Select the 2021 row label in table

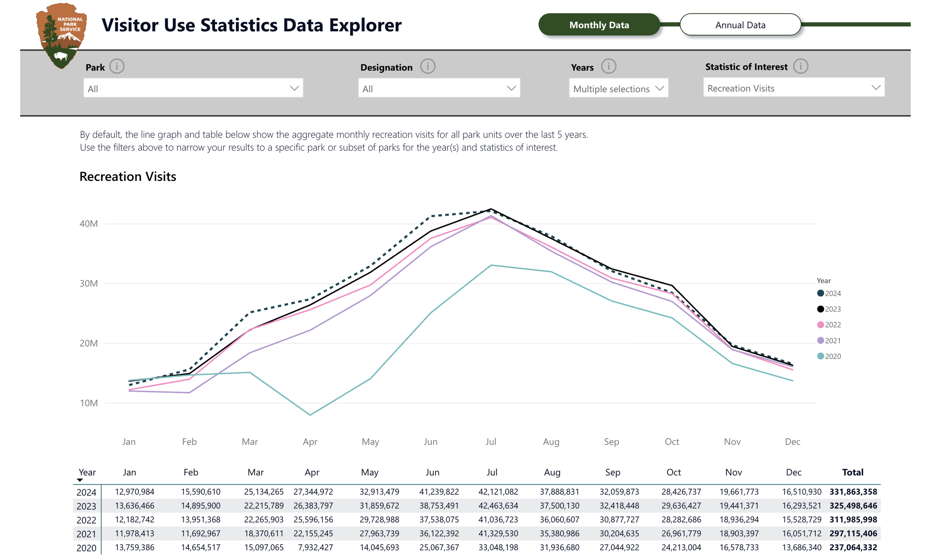tap(87, 534)
